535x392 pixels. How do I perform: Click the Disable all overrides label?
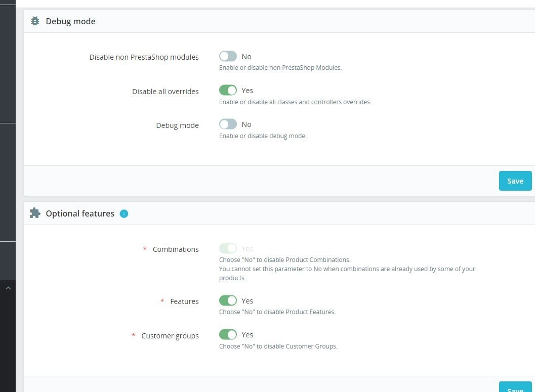[x=165, y=92]
